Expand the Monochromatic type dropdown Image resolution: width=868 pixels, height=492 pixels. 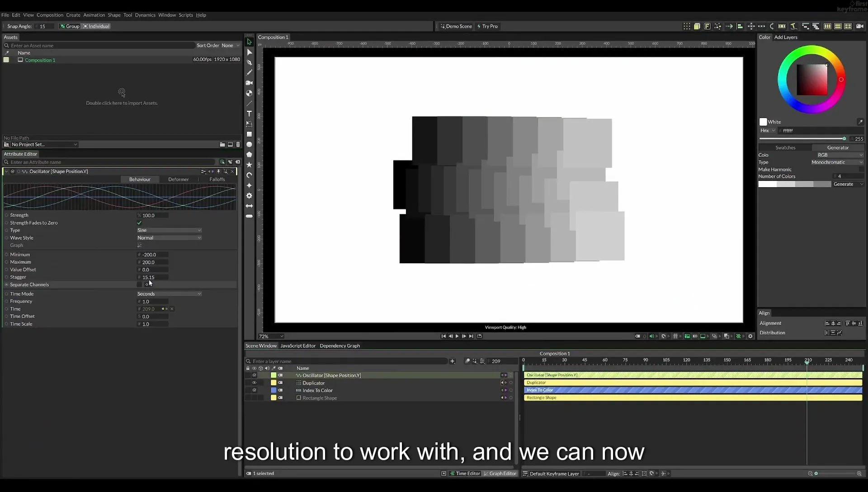(837, 162)
